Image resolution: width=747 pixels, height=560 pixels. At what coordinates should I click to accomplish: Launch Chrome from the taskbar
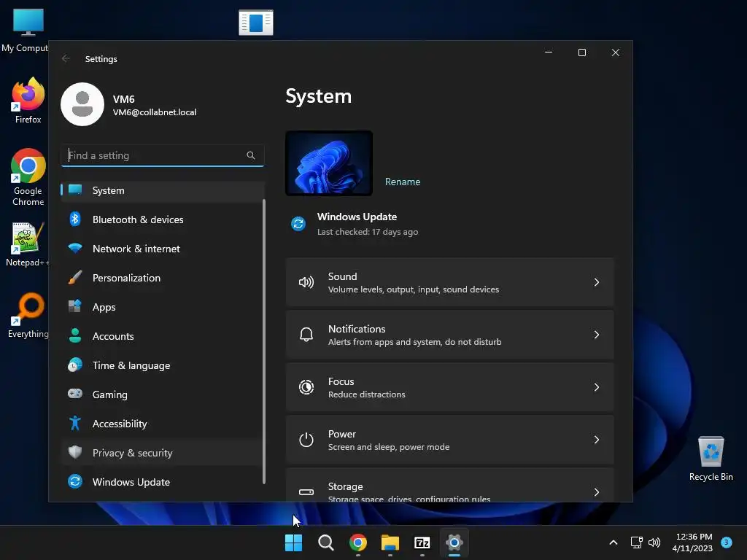(357, 542)
